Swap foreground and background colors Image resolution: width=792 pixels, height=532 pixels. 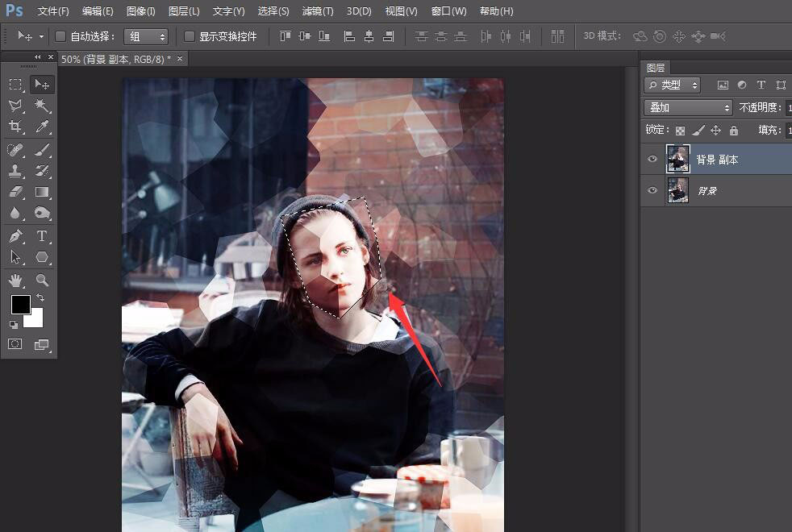pos(40,298)
